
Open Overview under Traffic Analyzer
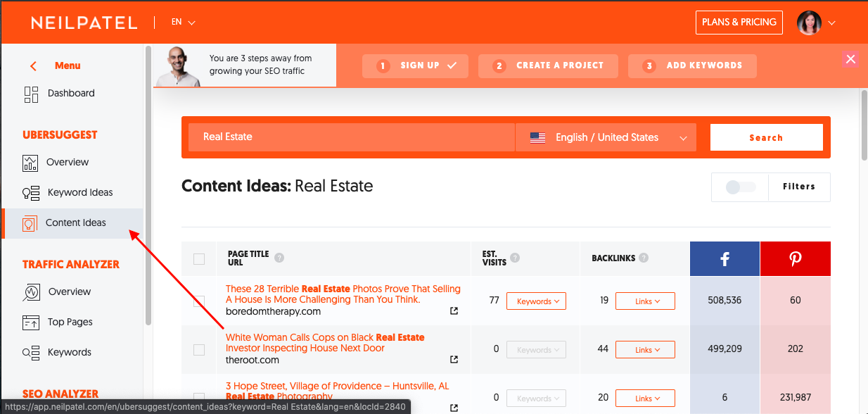pyautogui.click(x=70, y=292)
